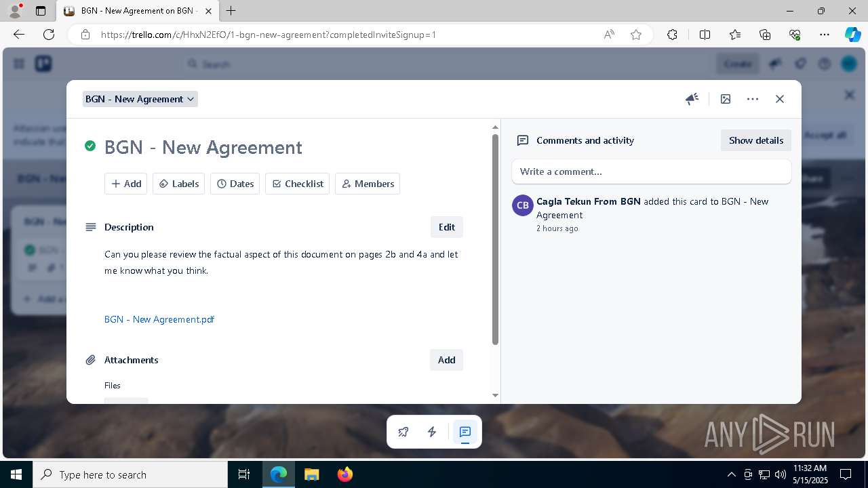Show details of comments and activity
The height and width of the screenshot is (488, 868).
[756, 140]
